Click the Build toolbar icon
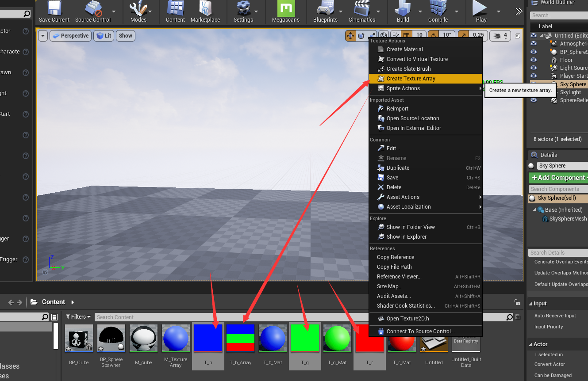Image resolution: width=588 pixels, height=381 pixels. coord(403,11)
